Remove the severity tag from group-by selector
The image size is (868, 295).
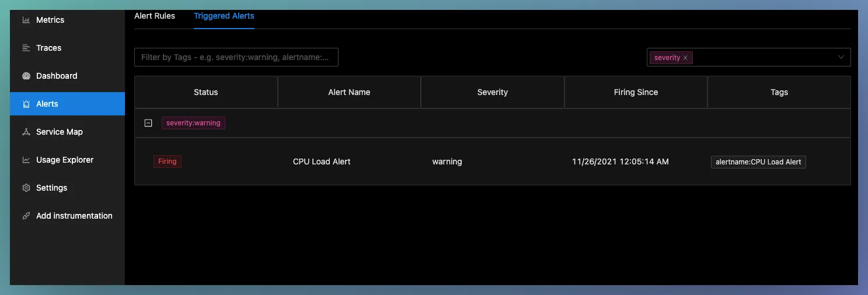pyautogui.click(x=685, y=58)
